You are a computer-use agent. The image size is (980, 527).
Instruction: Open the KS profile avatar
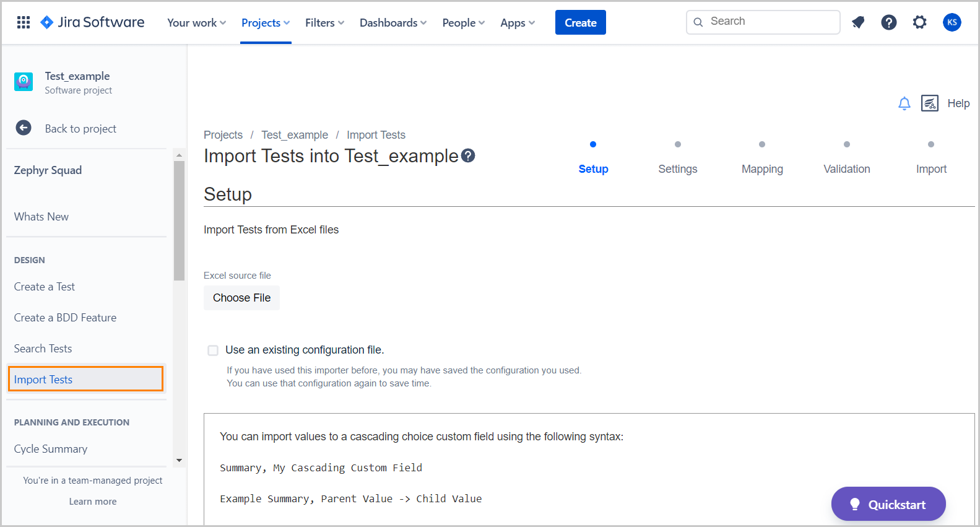952,22
